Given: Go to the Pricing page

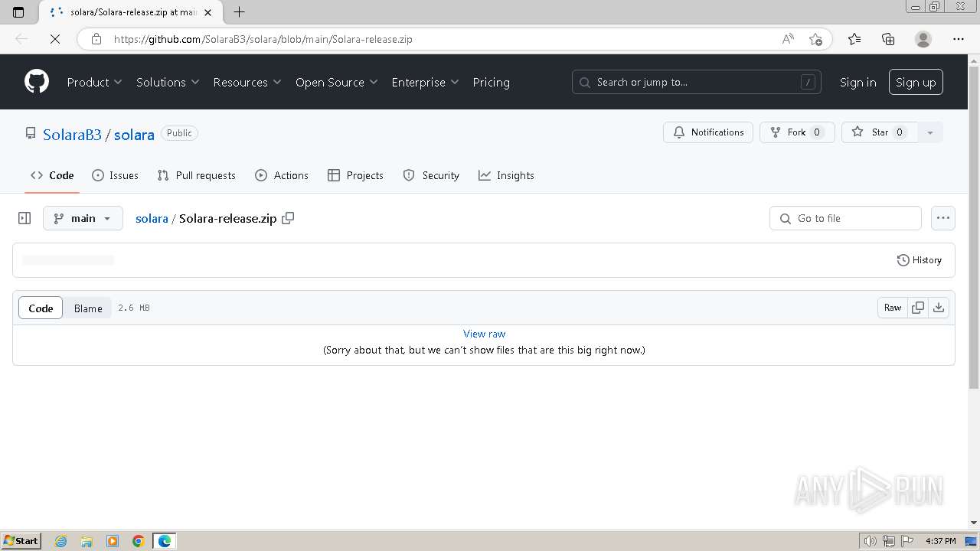Looking at the screenshot, I should point(491,82).
